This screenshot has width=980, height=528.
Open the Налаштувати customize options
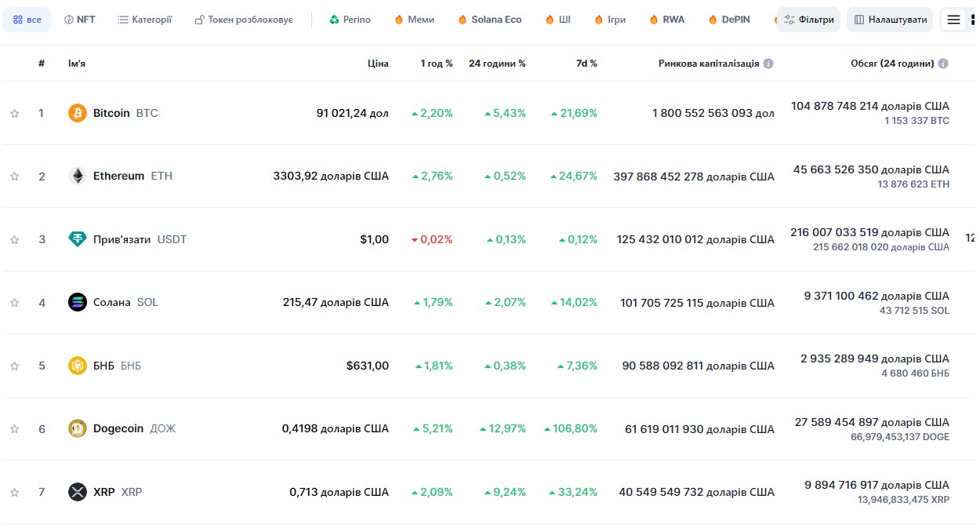890,20
